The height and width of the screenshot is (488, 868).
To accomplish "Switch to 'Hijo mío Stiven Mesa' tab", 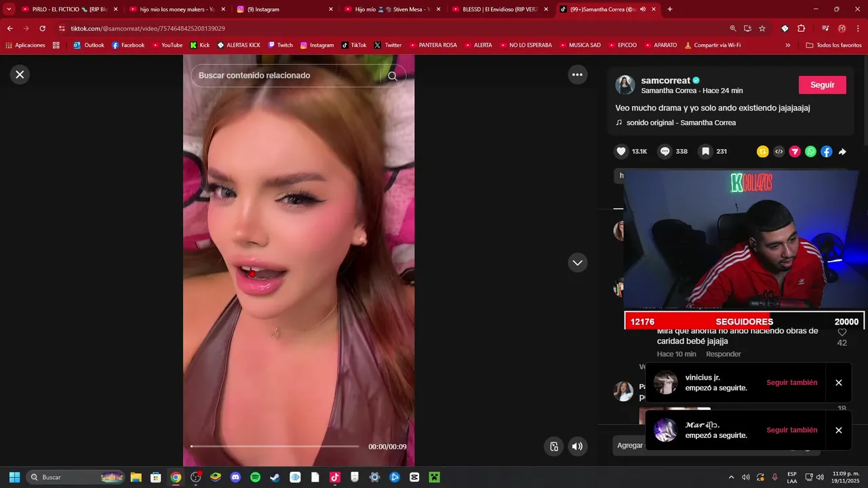I will click(x=391, y=9).
